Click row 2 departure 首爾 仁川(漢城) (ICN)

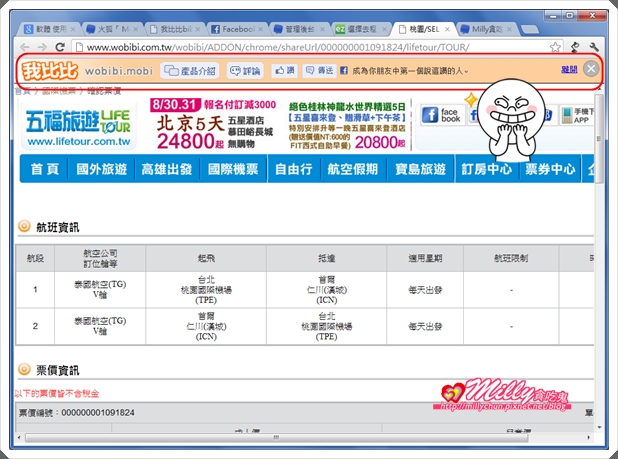[206, 326]
